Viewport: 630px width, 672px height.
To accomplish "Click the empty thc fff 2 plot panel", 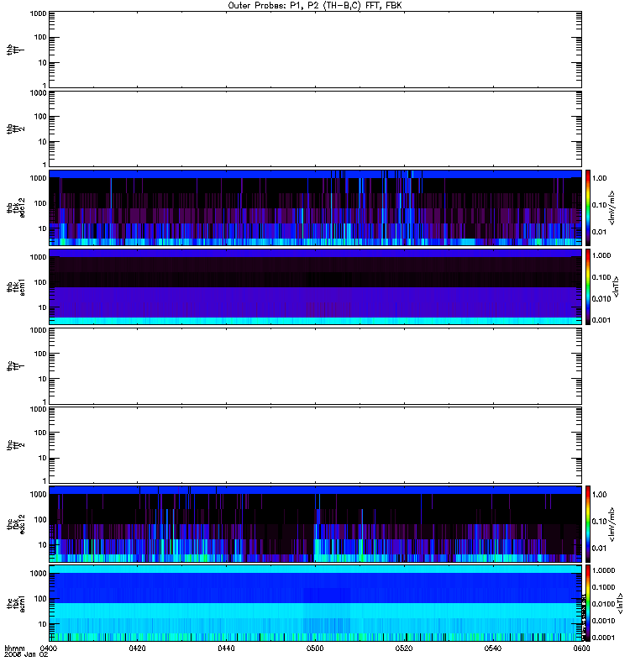I will [x=315, y=445].
